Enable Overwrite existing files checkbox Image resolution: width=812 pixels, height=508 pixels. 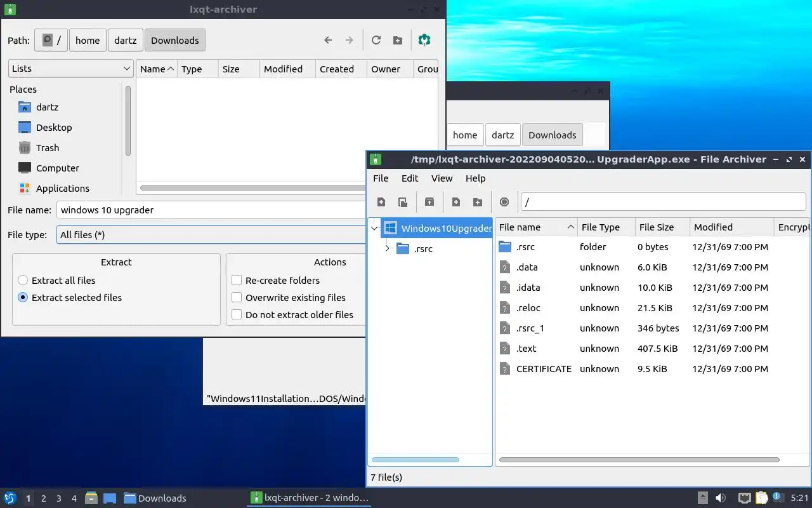pos(237,297)
